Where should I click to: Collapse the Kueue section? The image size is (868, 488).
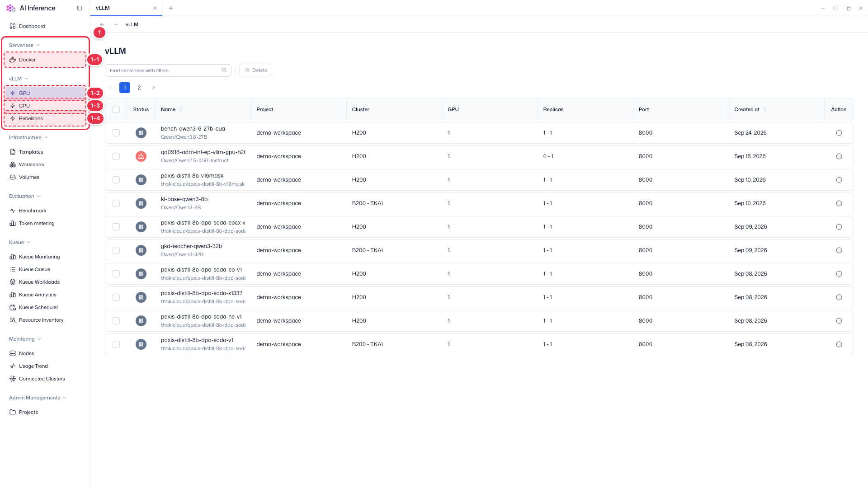coord(20,242)
